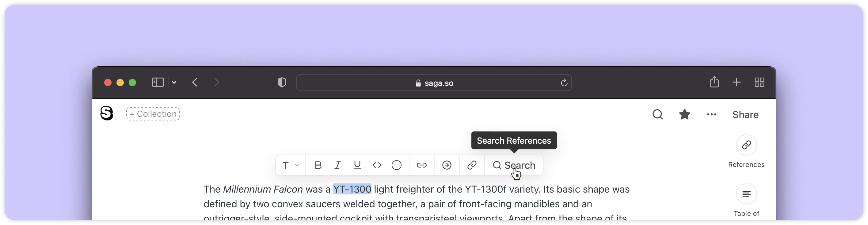Add a web link to the selection

click(x=421, y=165)
